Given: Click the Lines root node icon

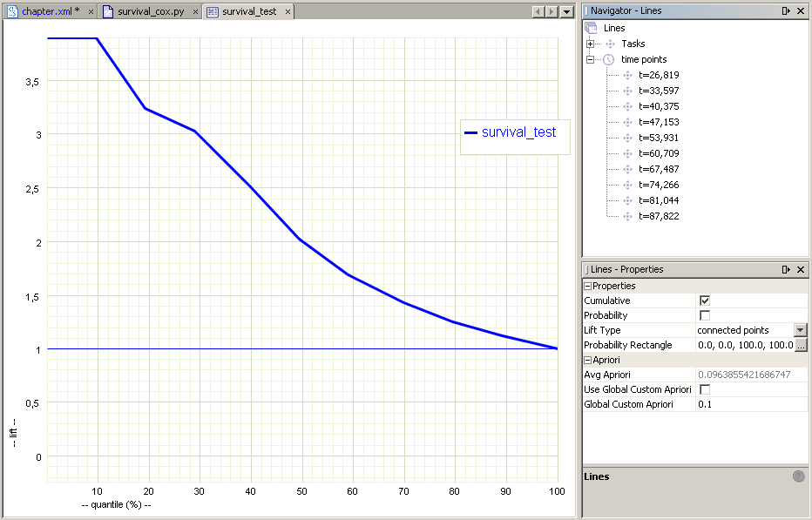Looking at the screenshot, I should click(x=591, y=28).
